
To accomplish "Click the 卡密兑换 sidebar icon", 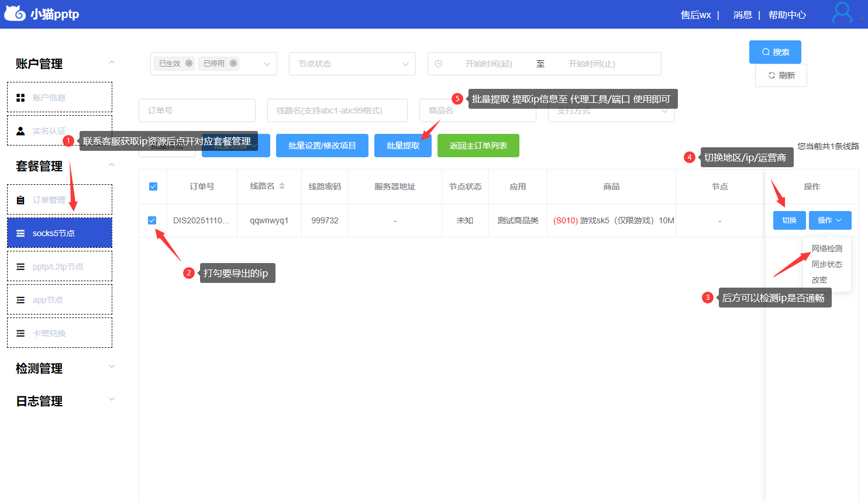I will 19,333.
